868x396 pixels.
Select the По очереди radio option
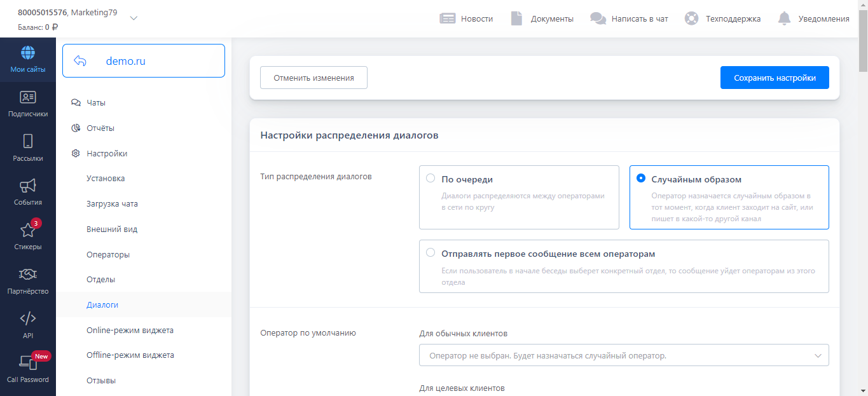(x=431, y=179)
